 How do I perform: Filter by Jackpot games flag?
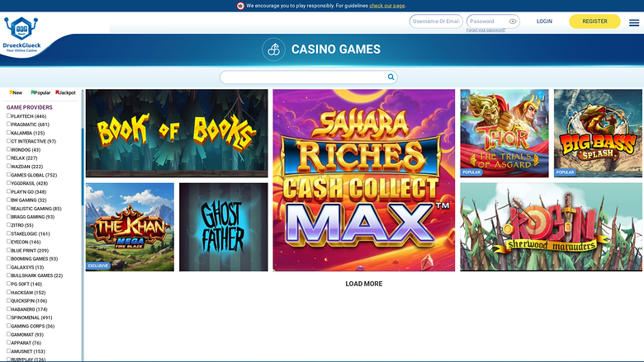66,92
